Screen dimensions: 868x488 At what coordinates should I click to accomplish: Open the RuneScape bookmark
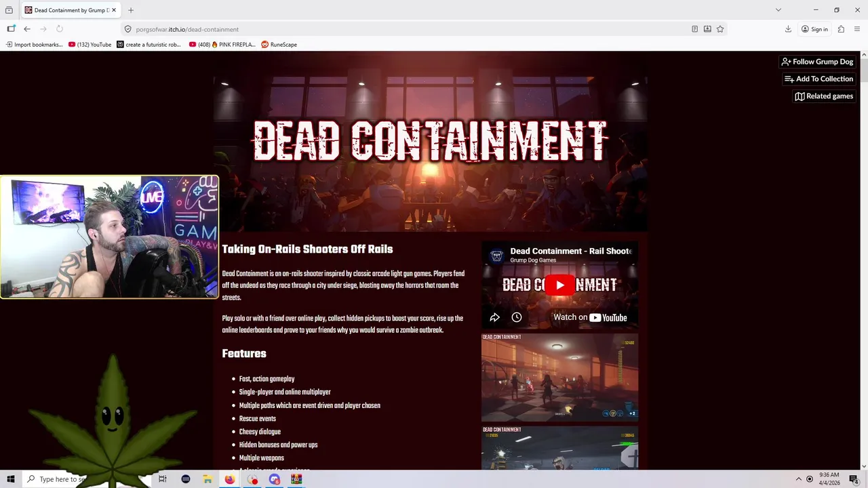(279, 45)
